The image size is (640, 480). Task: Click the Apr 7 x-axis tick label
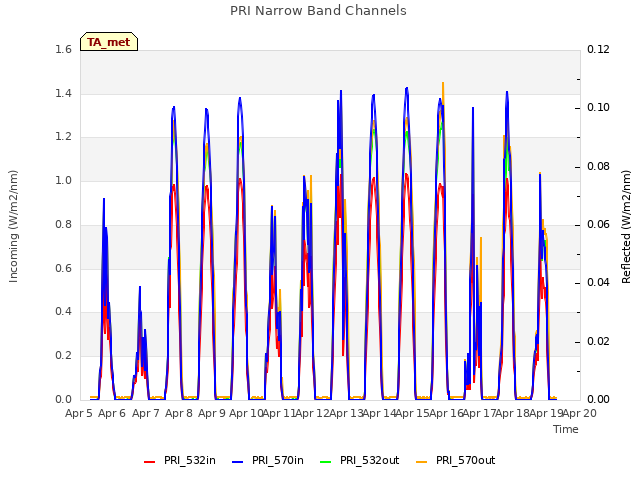point(146,413)
